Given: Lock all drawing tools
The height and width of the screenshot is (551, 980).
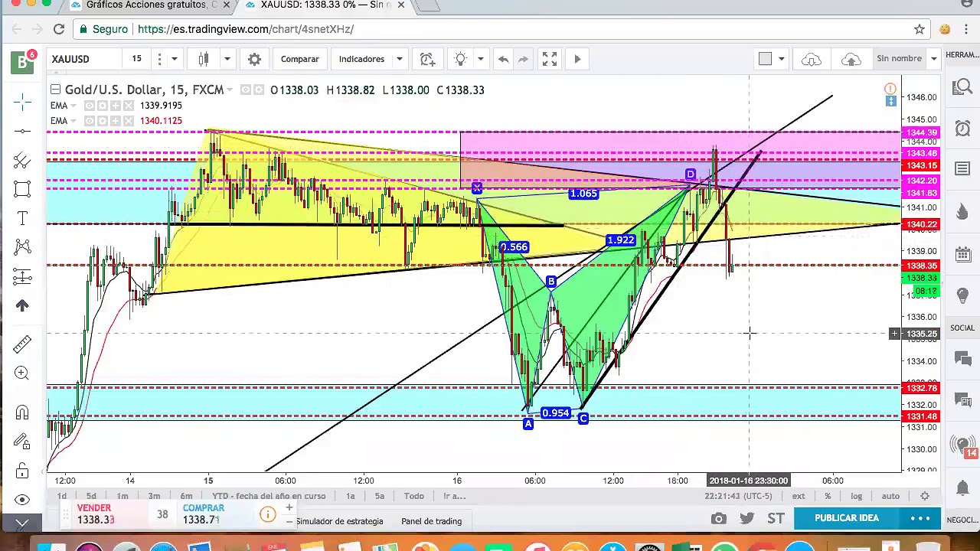Looking at the screenshot, I should point(22,471).
